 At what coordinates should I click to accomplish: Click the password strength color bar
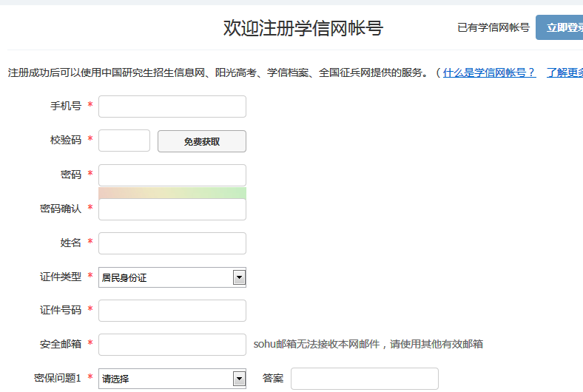tap(172, 193)
